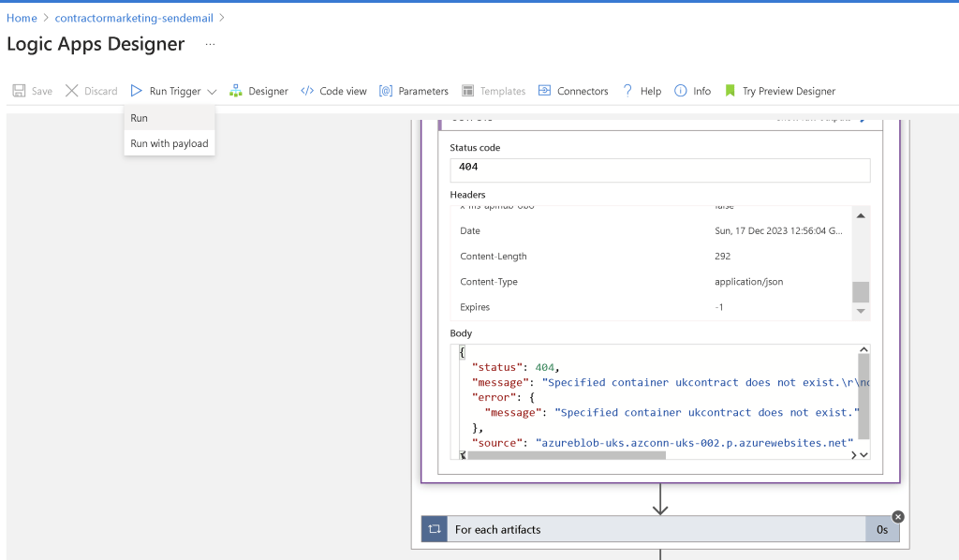959x560 pixels.
Task: Click the Info circle icon
Action: [680, 91]
